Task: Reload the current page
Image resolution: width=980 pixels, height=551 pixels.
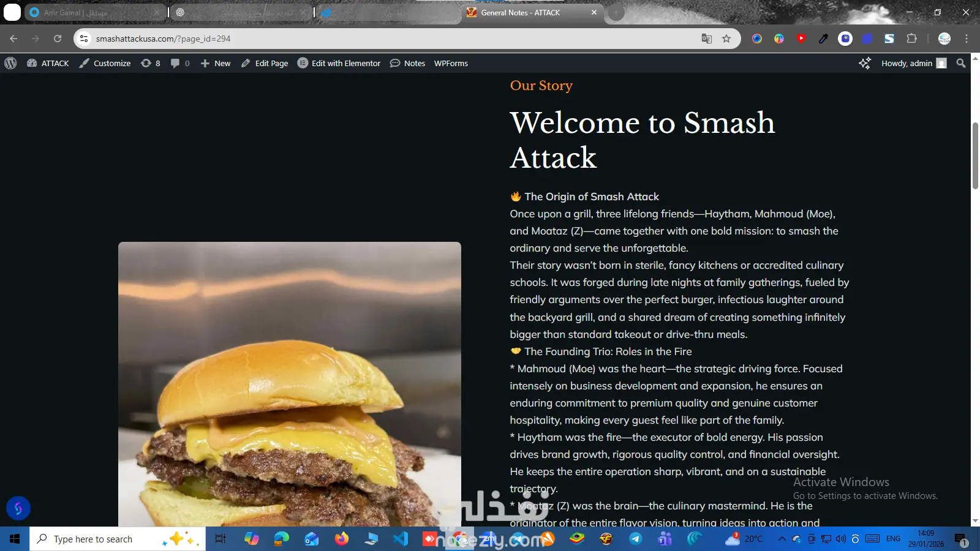Action: 58,39
